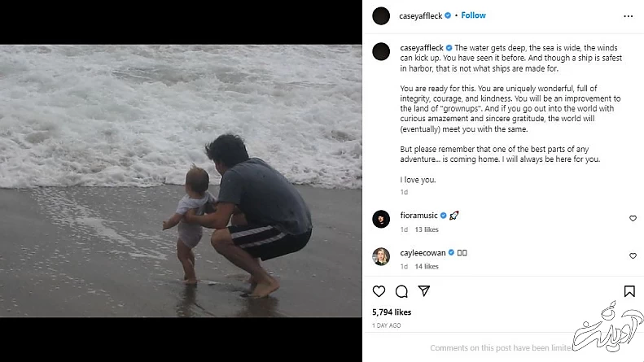Open the three-dot more options menu
This screenshot has width=644, height=362.
[628, 15]
